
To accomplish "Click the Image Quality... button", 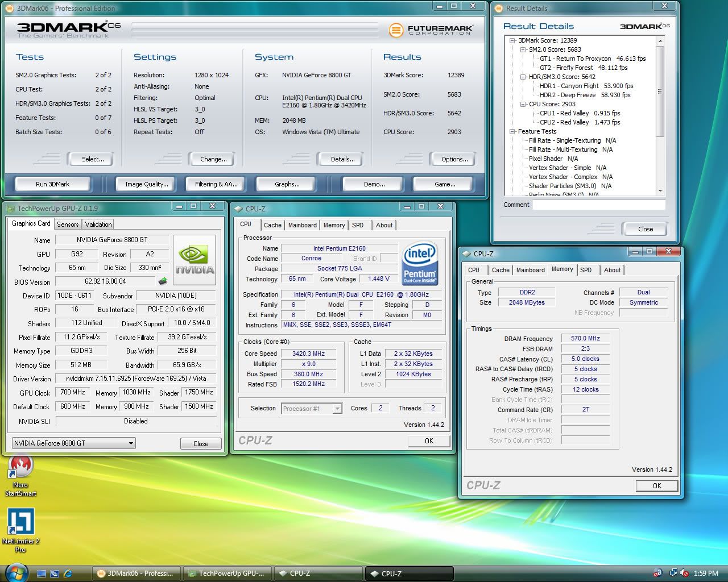I will [x=146, y=184].
